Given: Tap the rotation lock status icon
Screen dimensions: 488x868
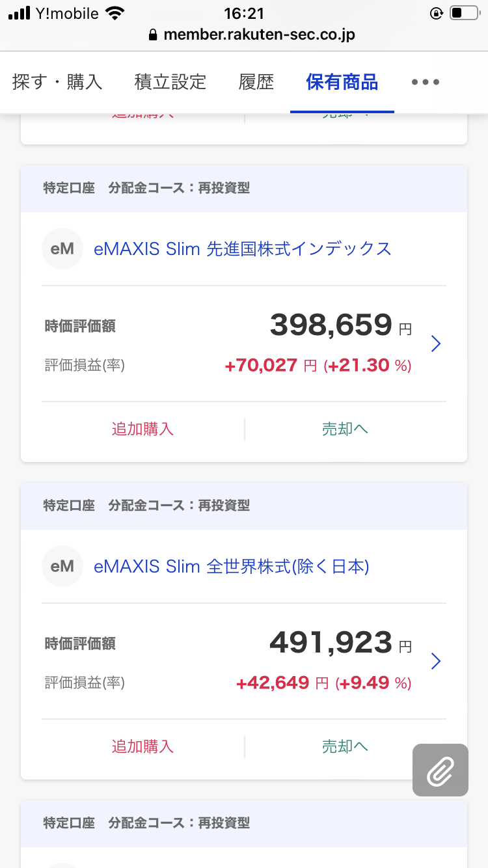Looking at the screenshot, I should pyautogui.click(x=436, y=13).
